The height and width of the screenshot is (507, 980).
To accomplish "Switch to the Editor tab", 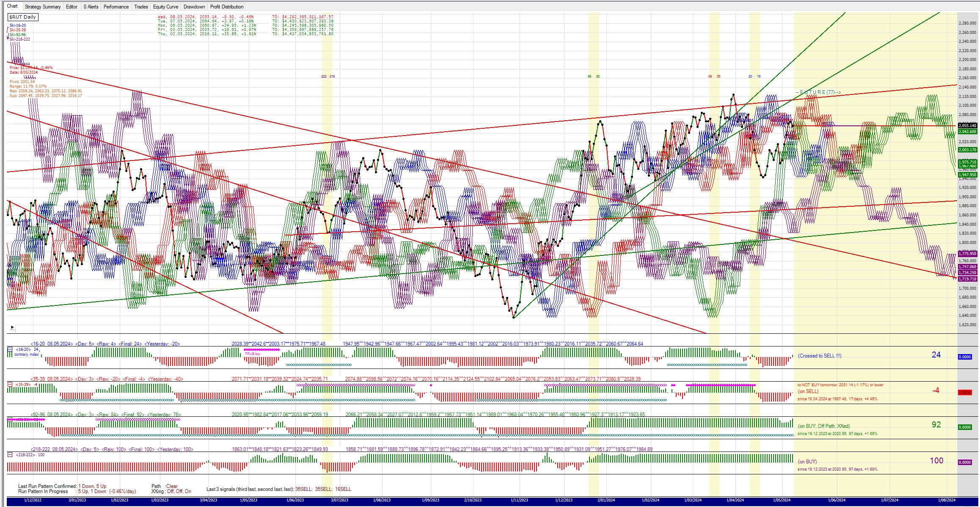I will coord(72,7).
